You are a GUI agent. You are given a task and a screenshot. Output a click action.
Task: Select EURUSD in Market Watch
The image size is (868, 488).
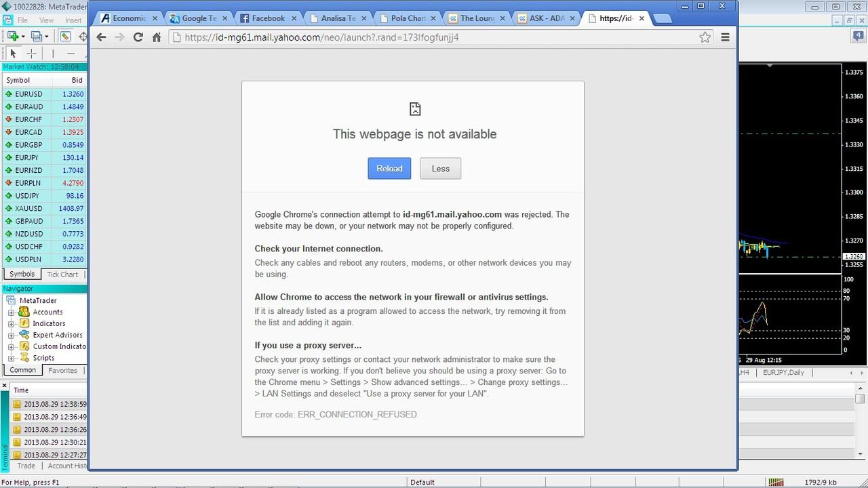[45, 94]
